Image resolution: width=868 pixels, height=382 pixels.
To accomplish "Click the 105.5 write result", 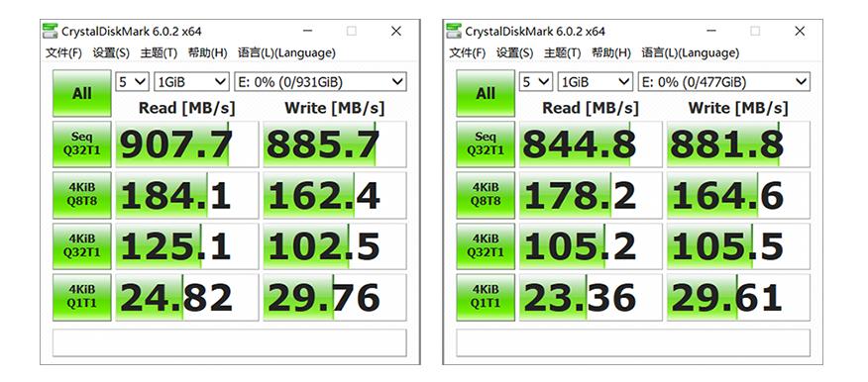I will (x=738, y=245).
